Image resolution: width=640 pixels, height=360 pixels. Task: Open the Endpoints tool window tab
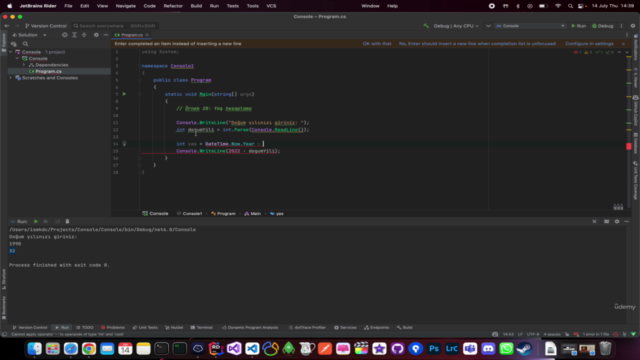click(x=376, y=327)
